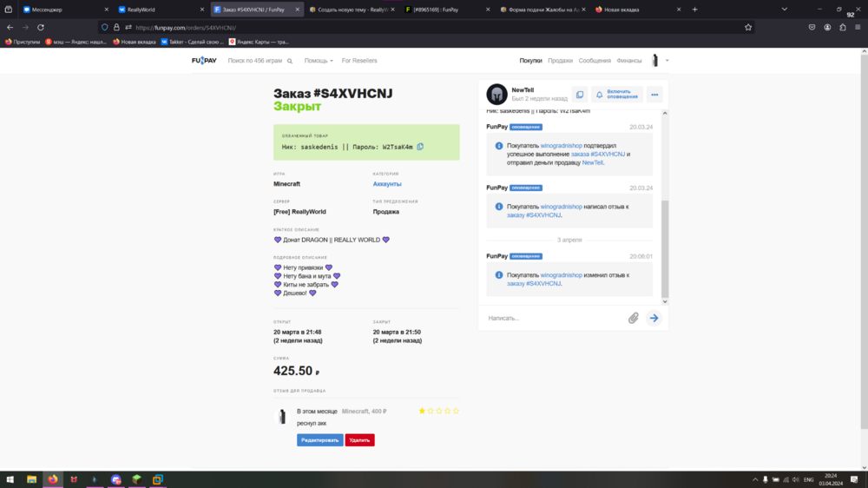Click chat scrollbar up arrow
Image resolution: width=868 pixels, height=488 pixels.
point(665,113)
